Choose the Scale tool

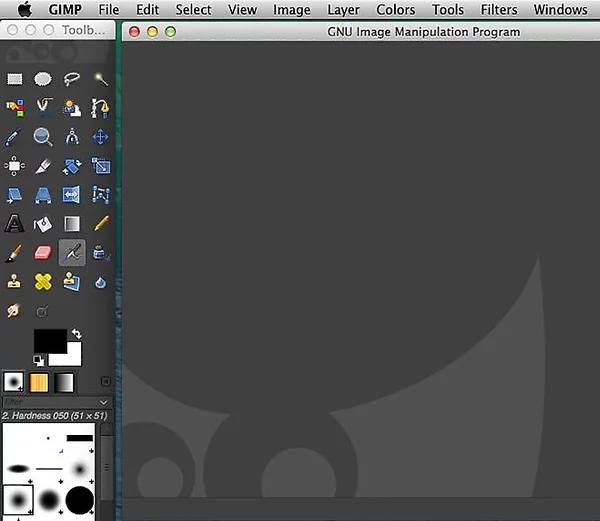(101, 166)
